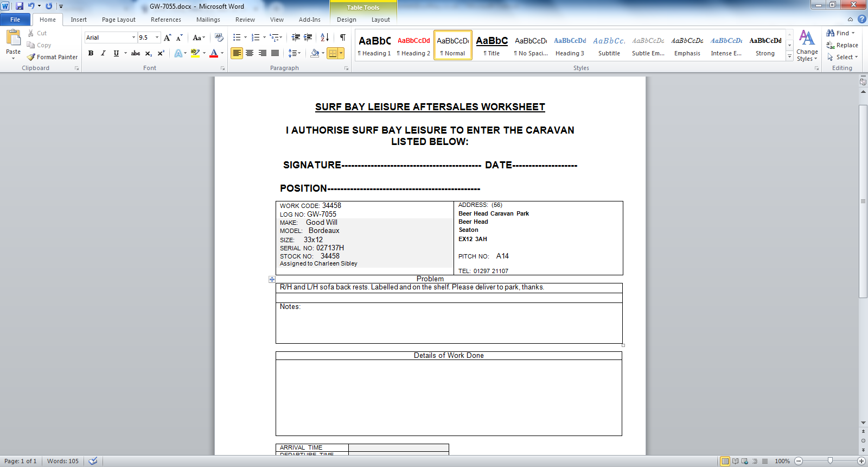Click the Shrink Font icon

[x=179, y=37]
